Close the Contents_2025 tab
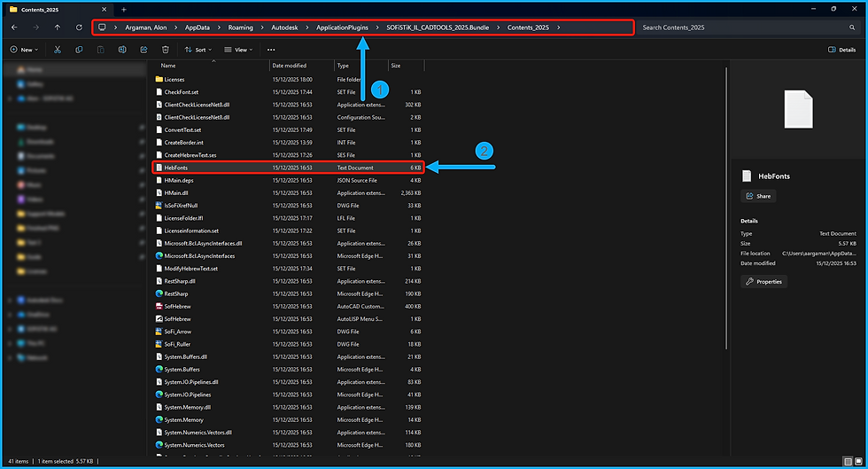The image size is (868, 469). [105, 10]
